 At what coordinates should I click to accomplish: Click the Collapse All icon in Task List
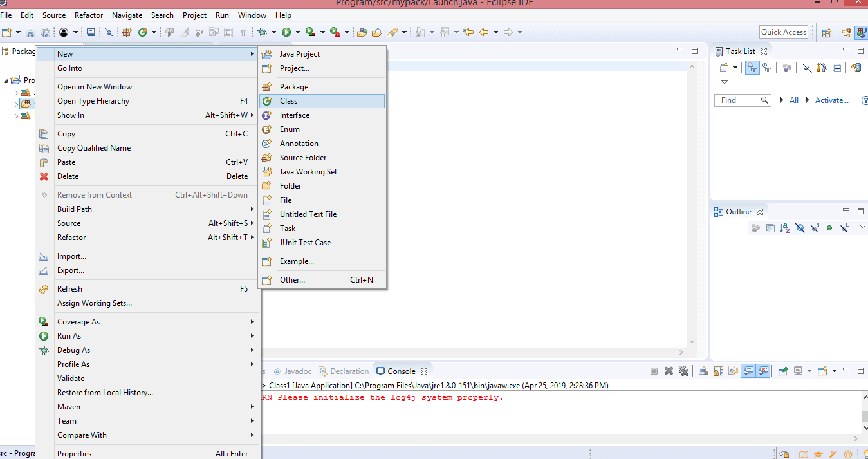tap(837, 68)
